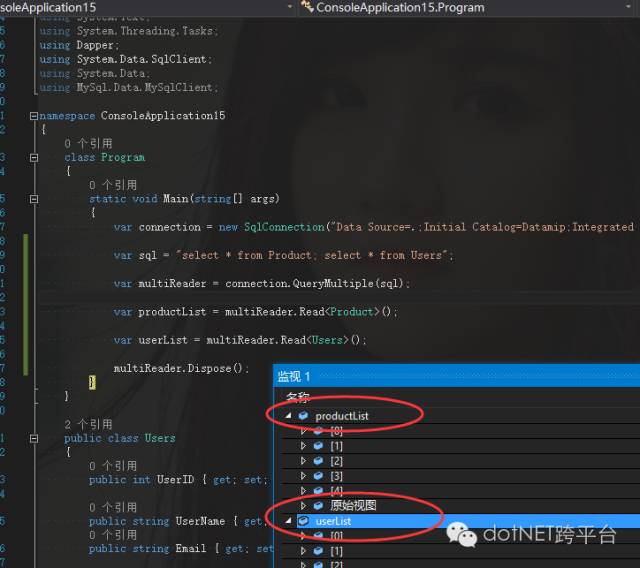Image resolution: width=640 pixels, height=568 pixels.
Task: Click 'Read<Product>' in the productList line
Action: tap(339, 312)
